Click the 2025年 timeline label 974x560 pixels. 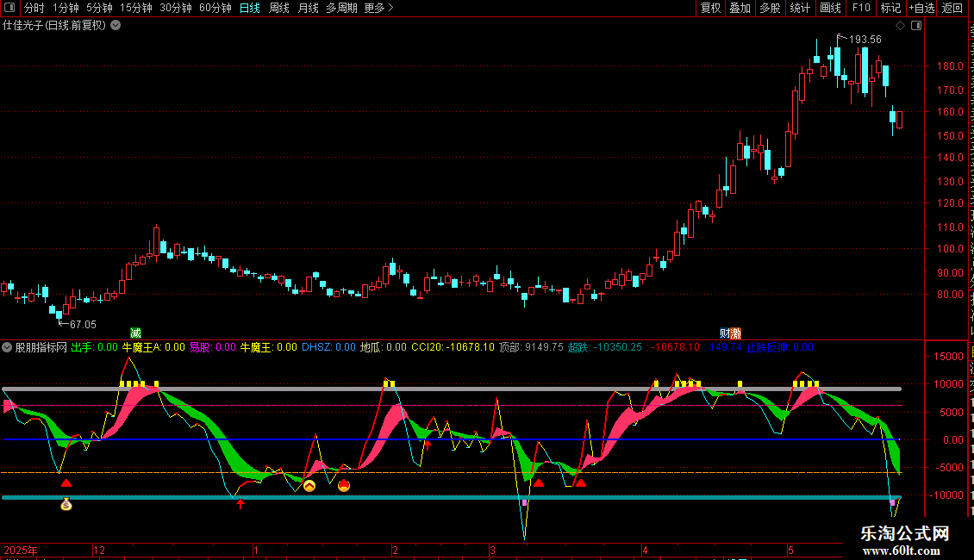21,551
